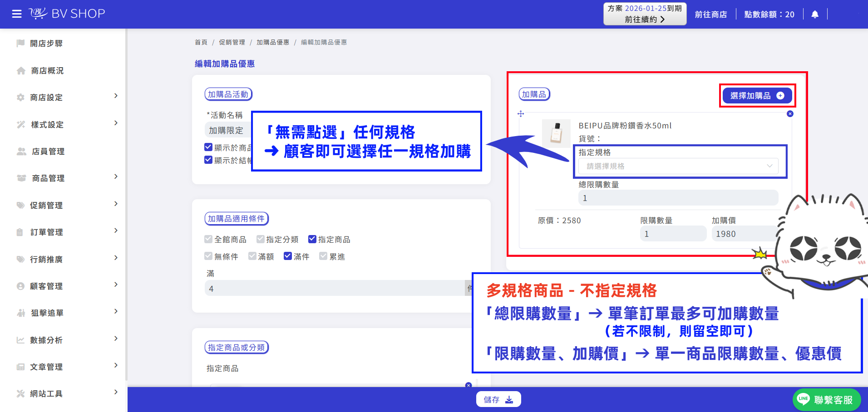Click the 總限購數量 input field

(x=678, y=198)
